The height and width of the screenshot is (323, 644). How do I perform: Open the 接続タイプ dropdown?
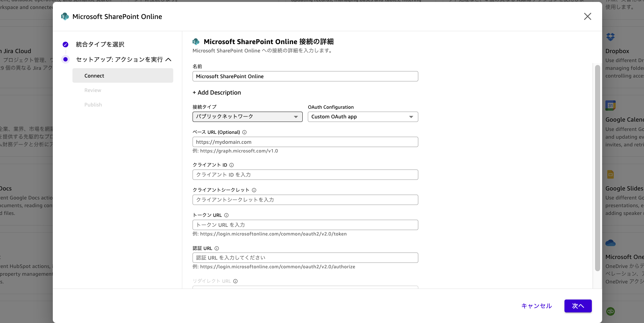point(247,117)
